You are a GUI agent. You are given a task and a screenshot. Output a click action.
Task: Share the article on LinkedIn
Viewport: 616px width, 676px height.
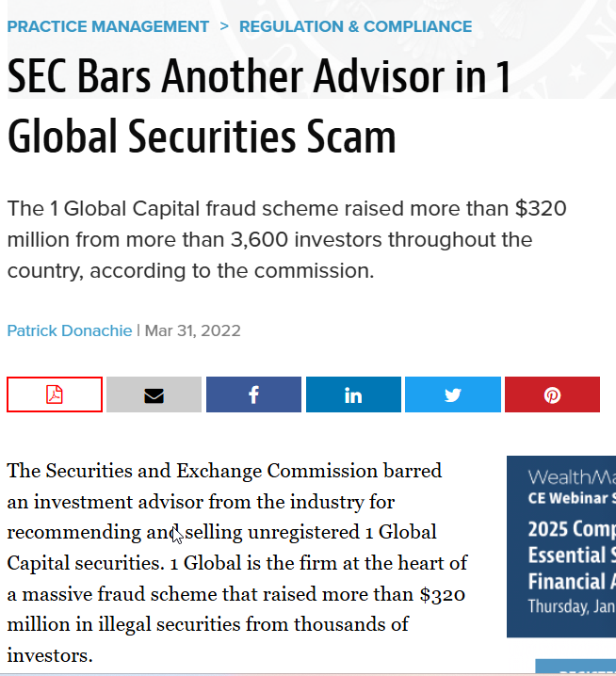pos(353,394)
